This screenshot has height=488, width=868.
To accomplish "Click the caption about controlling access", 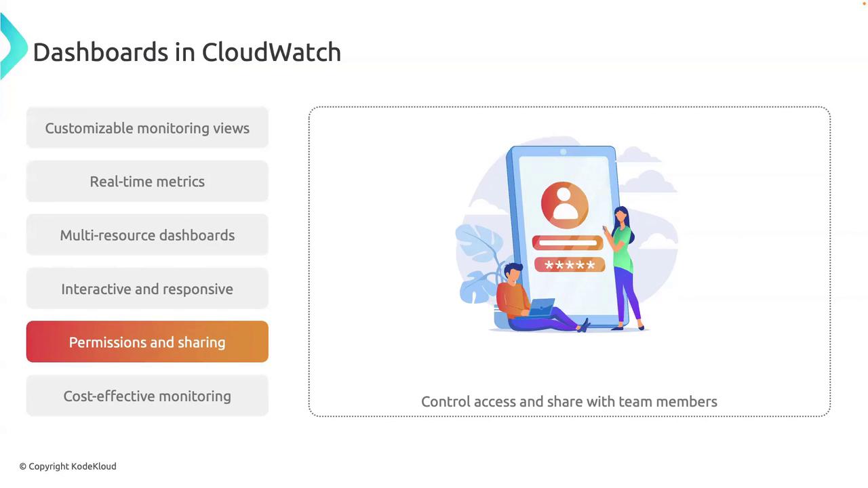I will click(x=569, y=401).
